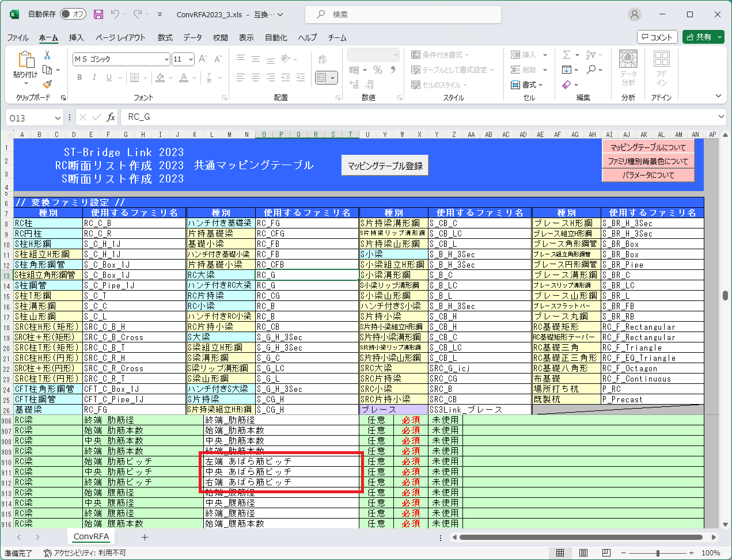
Task: Toggle bold formatting
Action: (79, 77)
